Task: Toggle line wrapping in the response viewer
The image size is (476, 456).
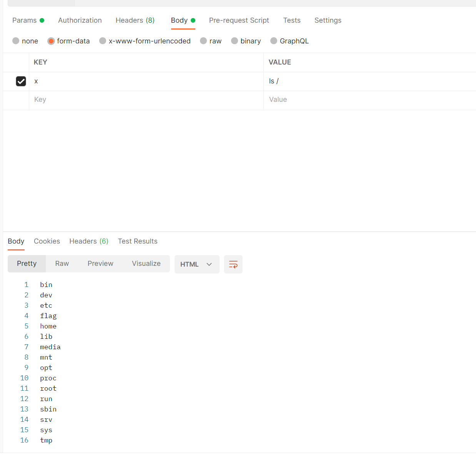Action: [x=233, y=264]
